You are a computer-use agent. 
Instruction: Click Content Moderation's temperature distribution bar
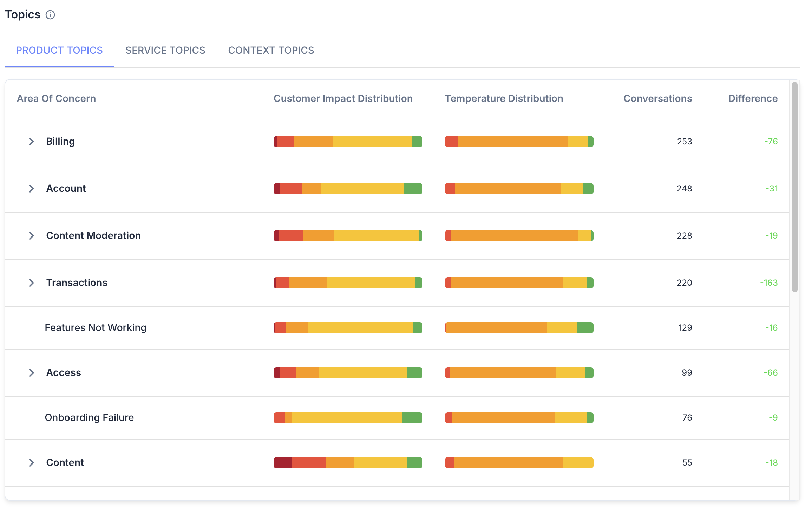(x=519, y=236)
